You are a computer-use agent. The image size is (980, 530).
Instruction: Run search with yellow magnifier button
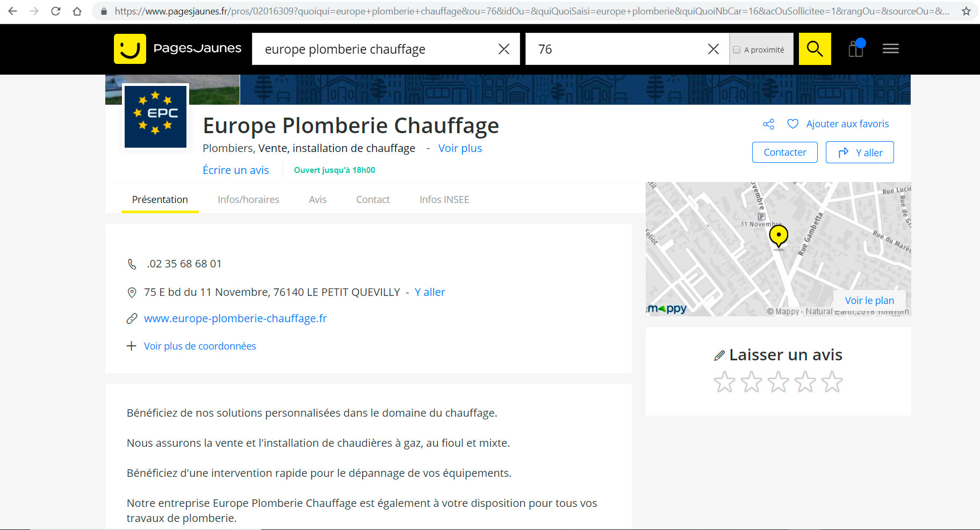point(815,49)
